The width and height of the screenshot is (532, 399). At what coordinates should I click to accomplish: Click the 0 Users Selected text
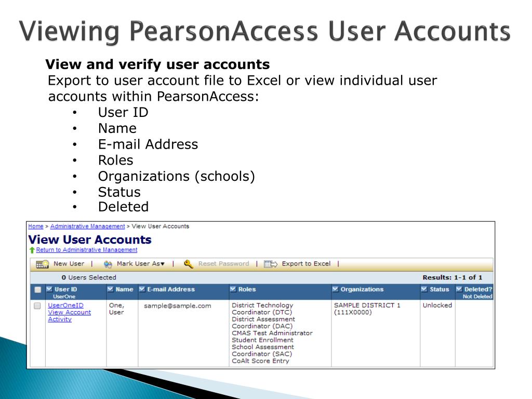pos(89,277)
